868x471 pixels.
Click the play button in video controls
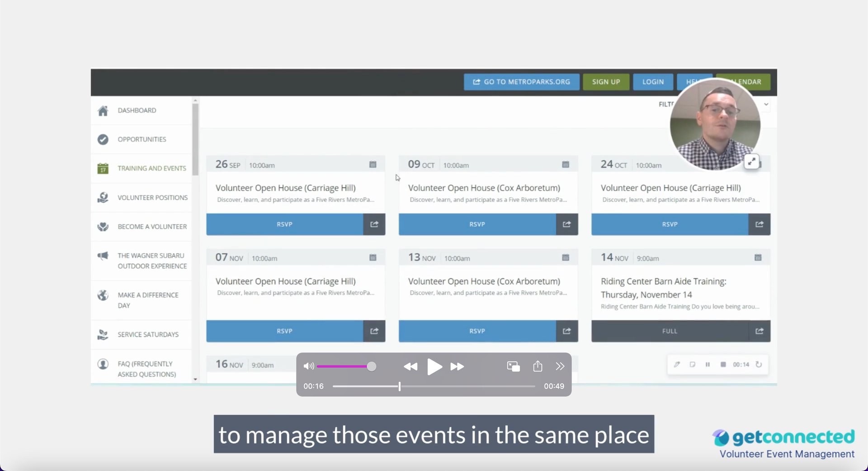pos(434,367)
